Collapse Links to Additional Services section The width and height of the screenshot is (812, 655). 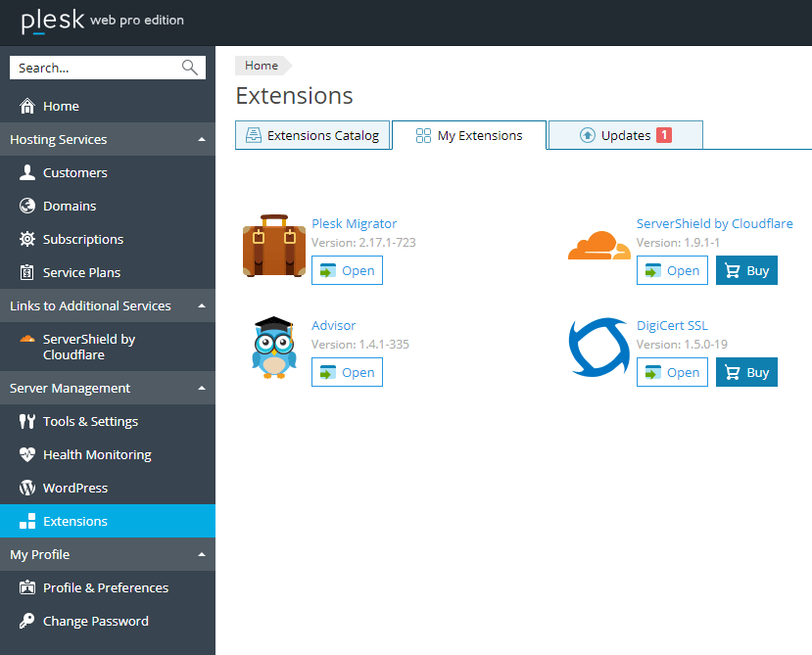202,305
